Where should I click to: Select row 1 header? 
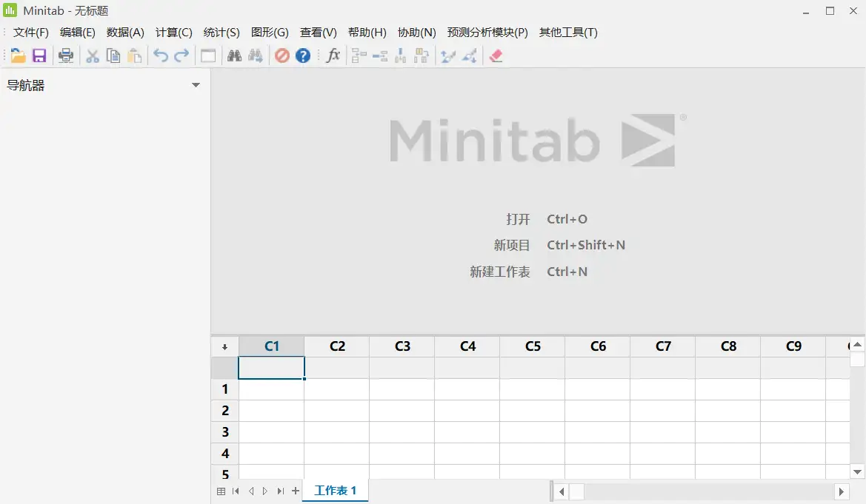pos(224,389)
